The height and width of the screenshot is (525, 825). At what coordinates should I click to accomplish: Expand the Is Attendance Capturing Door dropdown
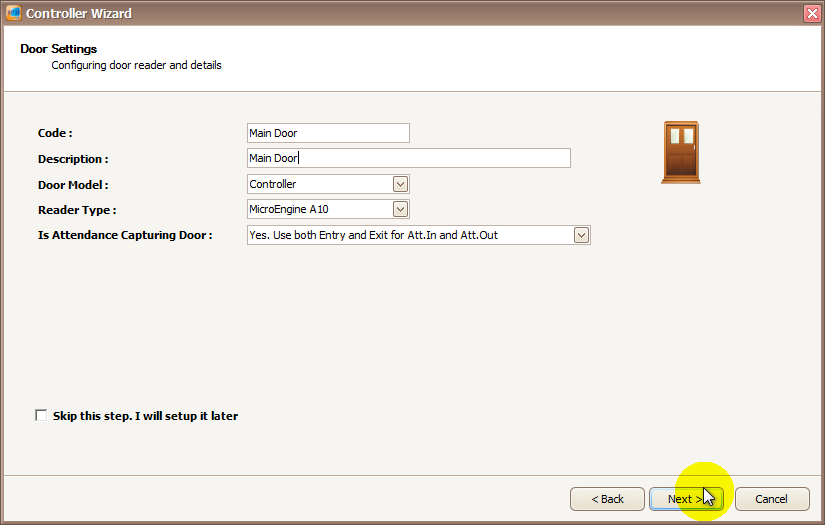click(x=581, y=235)
